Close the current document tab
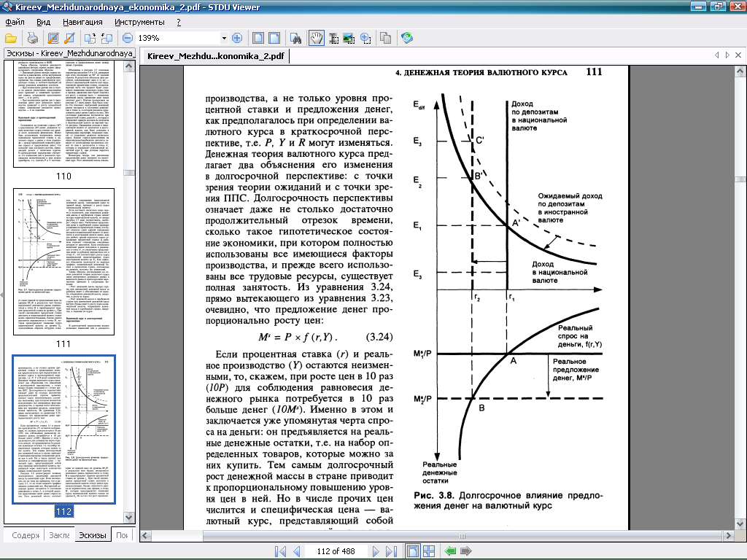The image size is (747, 560). click(x=738, y=55)
